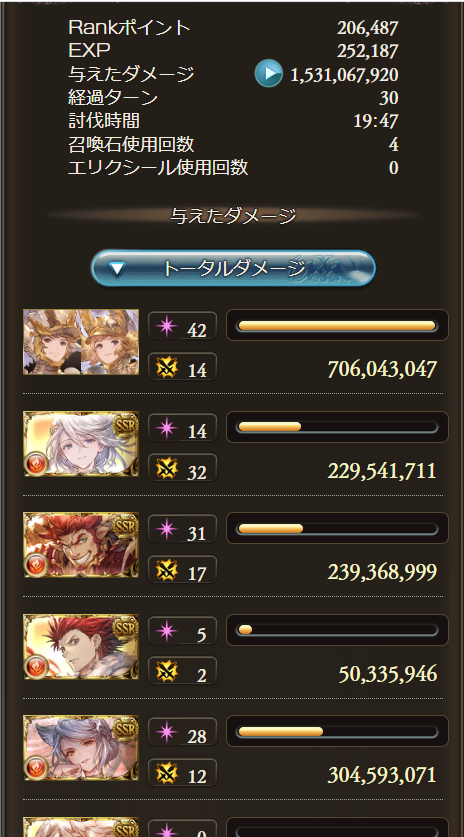Click the pink skill star icon showing 5

167,630
